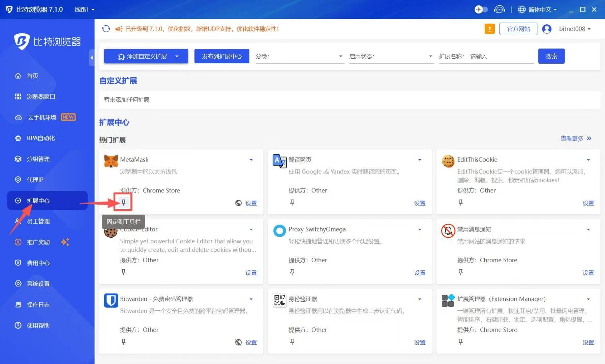Pin MetaMask to the toolbar
The height and width of the screenshot is (364, 605).
pyautogui.click(x=123, y=202)
